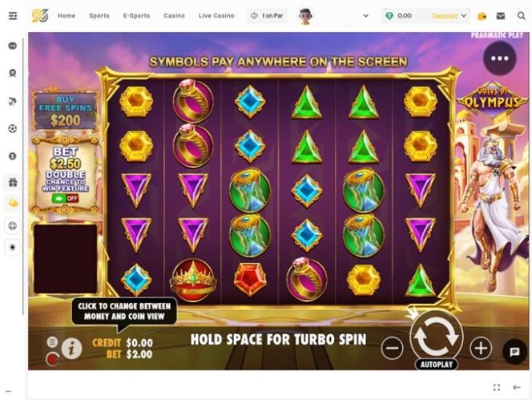Toggle the Double Chance feature switch
Viewport: 532px width, 400px height.
click(x=66, y=198)
